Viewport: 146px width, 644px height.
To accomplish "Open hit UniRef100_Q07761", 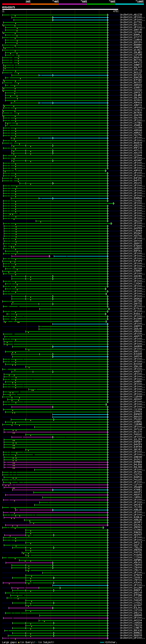I will [131, 22].
